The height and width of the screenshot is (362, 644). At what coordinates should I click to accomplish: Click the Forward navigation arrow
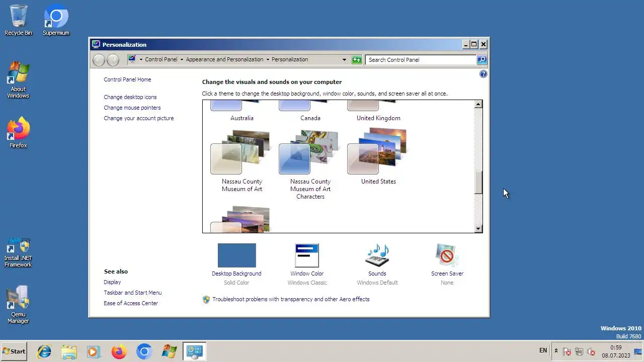(x=113, y=60)
